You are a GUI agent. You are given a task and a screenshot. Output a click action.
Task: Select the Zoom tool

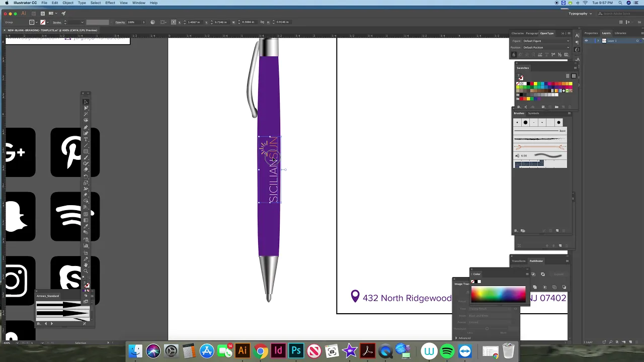tap(86, 270)
